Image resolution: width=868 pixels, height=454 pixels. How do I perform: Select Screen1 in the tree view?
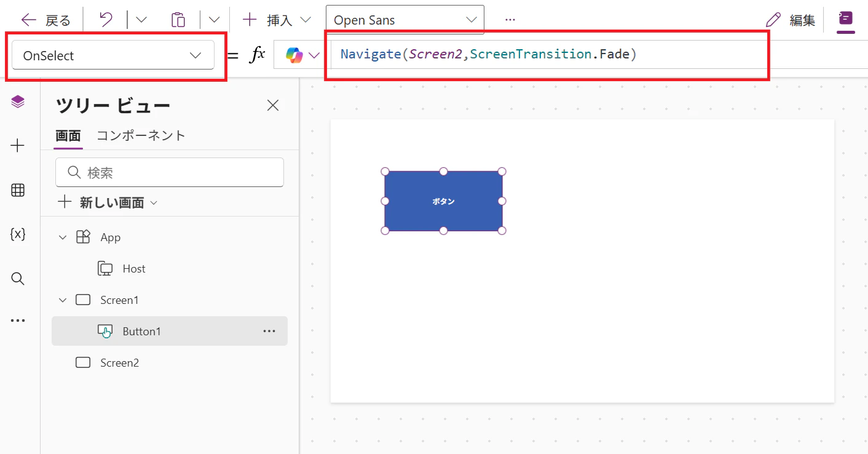pos(119,300)
